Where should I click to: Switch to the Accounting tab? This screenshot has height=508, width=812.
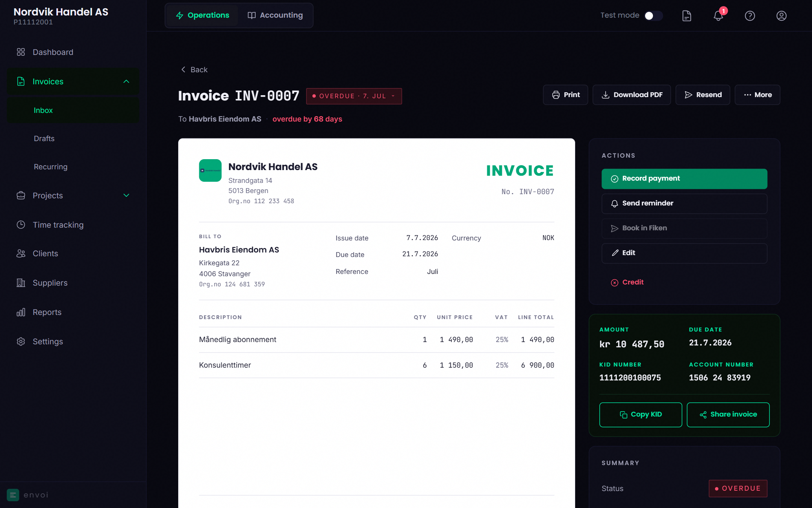[x=275, y=15]
